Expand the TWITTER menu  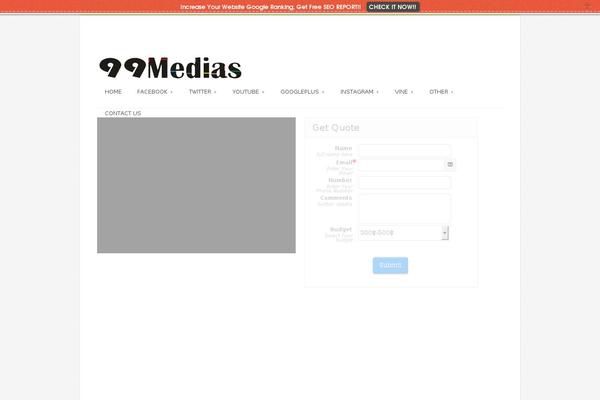[202, 92]
